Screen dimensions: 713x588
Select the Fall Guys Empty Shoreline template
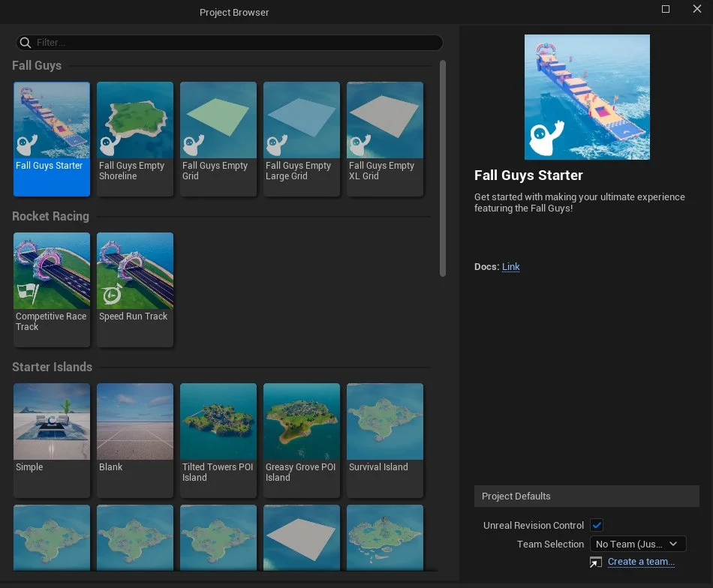134,139
